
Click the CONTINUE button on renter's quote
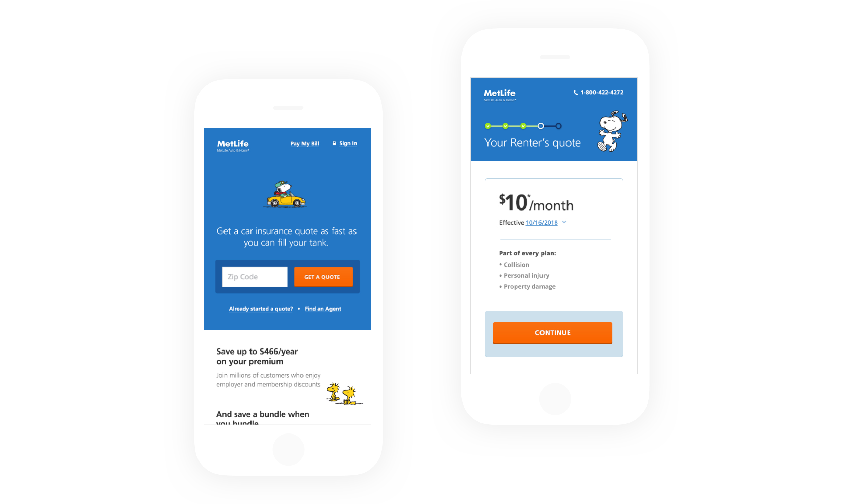pos(552,332)
